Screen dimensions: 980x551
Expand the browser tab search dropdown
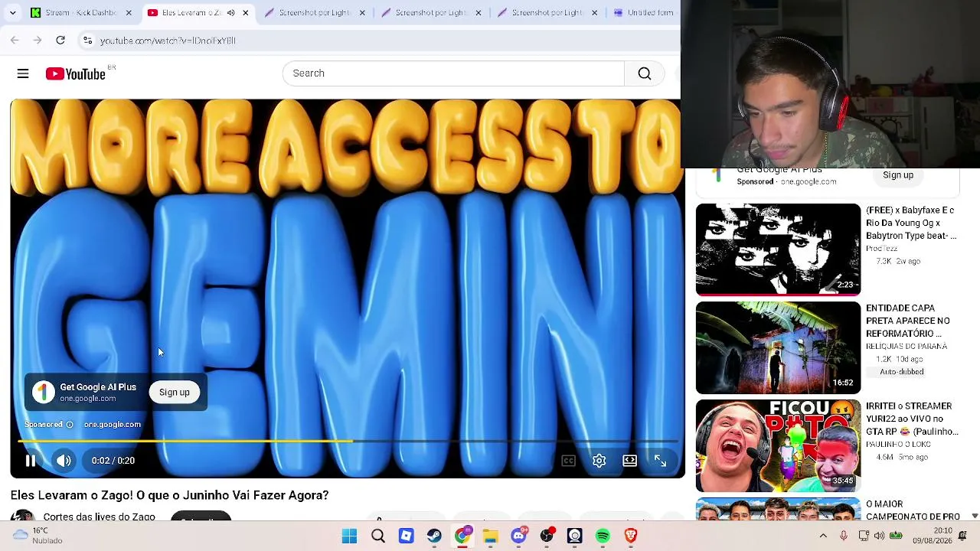[x=12, y=13]
